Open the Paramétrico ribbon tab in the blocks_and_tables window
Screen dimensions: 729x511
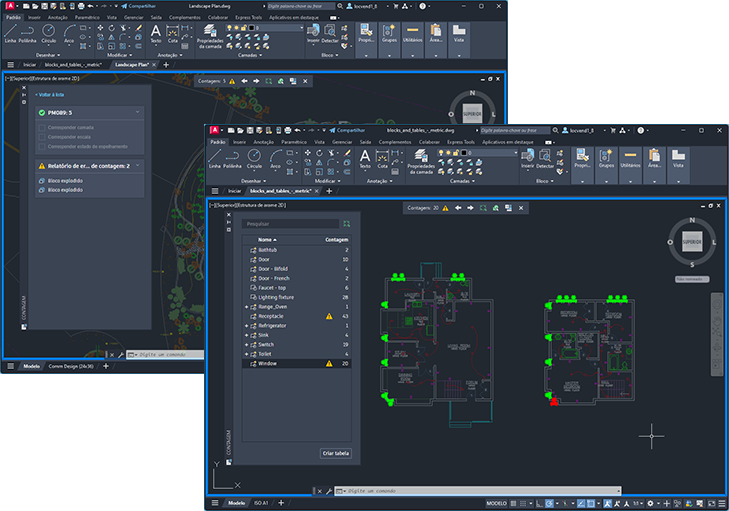[294, 142]
